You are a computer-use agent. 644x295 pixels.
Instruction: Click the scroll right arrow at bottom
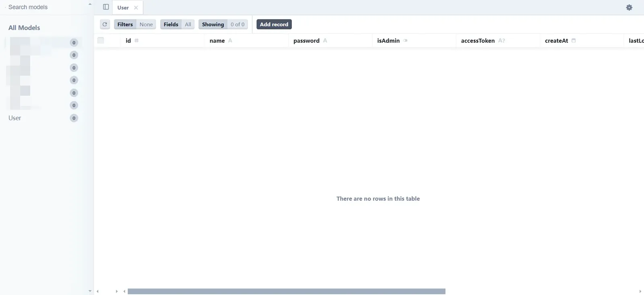click(x=640, y=291)
